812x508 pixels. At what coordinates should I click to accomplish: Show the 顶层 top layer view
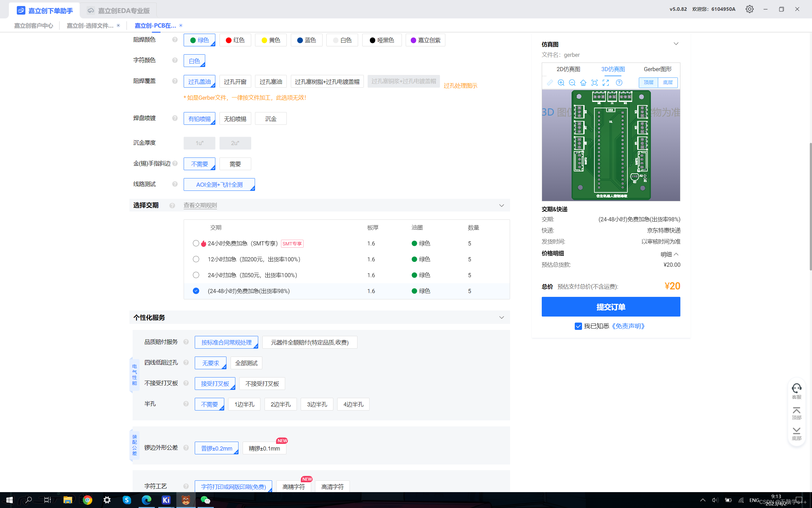648,83
